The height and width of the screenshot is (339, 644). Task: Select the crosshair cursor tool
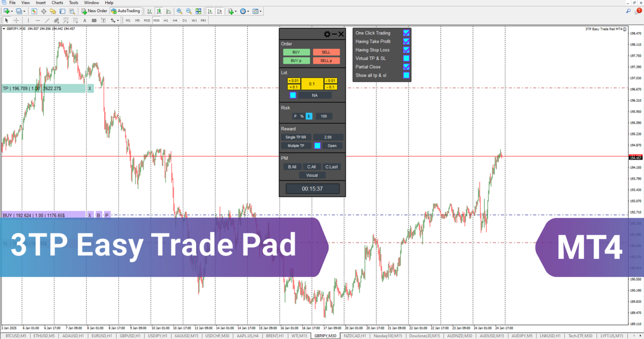click(16, 21)
